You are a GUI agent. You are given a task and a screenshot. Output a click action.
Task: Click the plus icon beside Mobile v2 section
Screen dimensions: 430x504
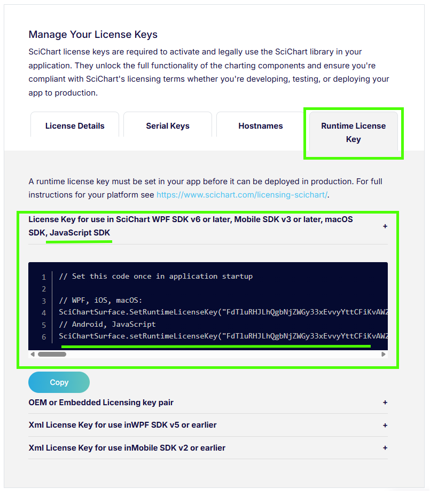385,448
